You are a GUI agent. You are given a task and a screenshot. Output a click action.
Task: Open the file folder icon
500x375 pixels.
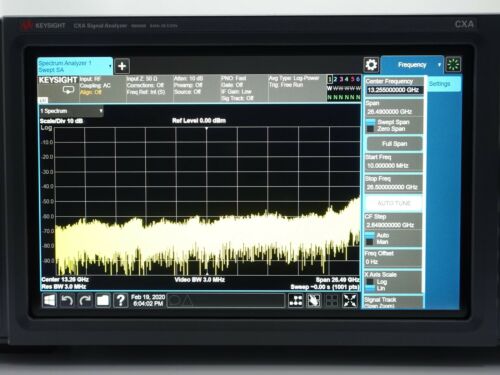pos(103,301)
